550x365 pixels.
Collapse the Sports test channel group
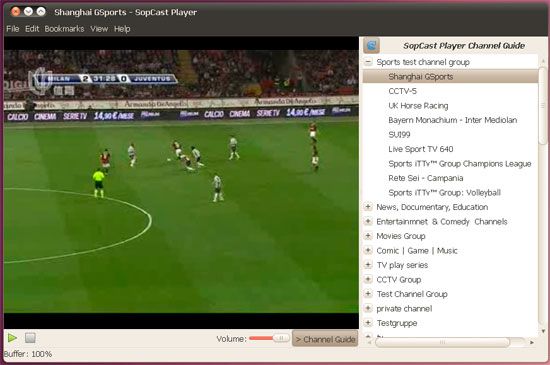click(x=368, y=62)
